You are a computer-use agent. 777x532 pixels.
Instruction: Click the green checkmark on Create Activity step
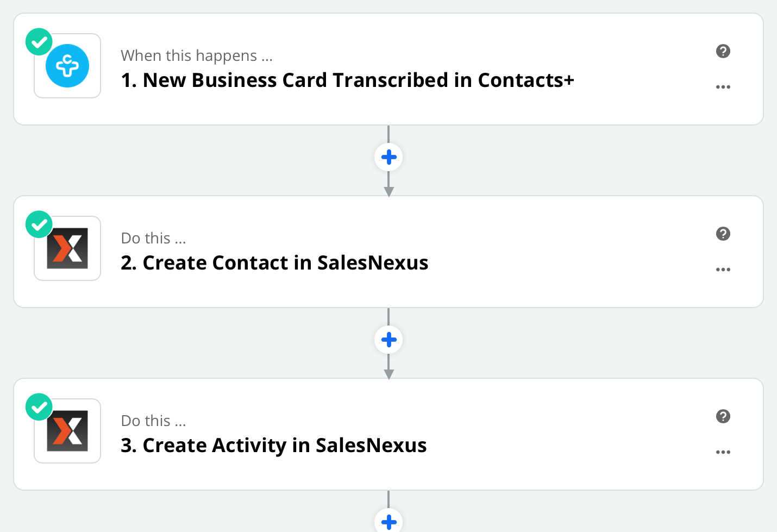point(39,407)
